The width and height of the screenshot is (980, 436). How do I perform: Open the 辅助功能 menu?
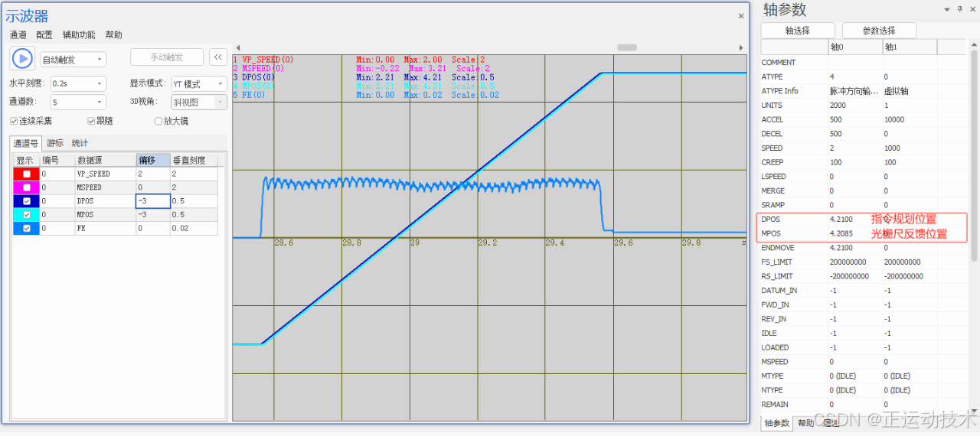point(79,34)
